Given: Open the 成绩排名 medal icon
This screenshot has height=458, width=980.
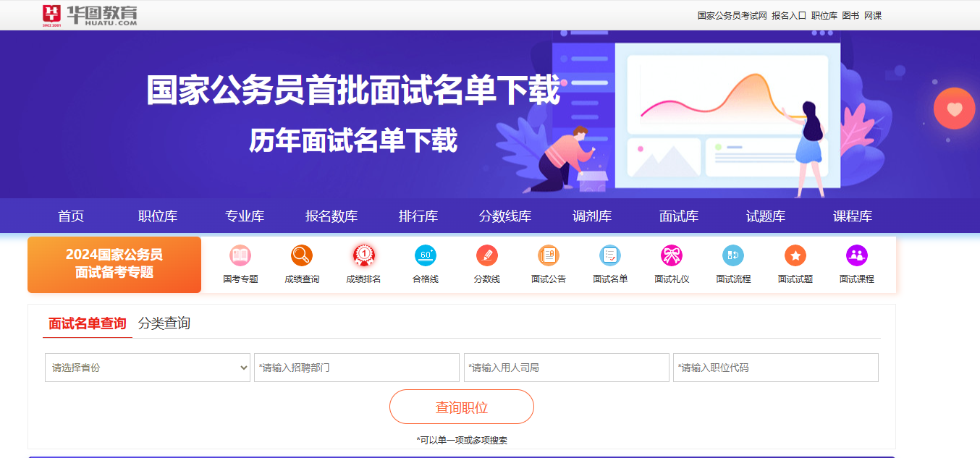Looking at the screenshot, I should (363, 255).
